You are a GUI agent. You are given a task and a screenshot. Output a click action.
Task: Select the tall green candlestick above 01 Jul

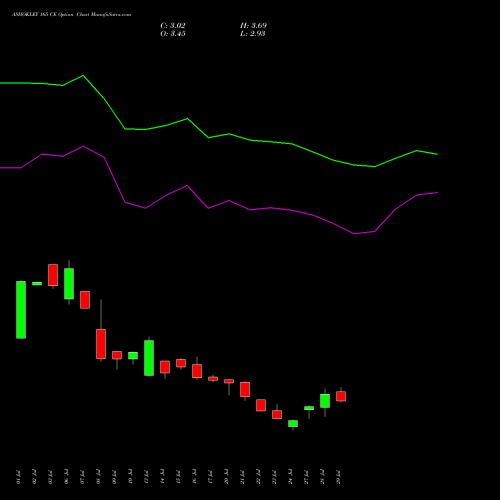point(21,310)
